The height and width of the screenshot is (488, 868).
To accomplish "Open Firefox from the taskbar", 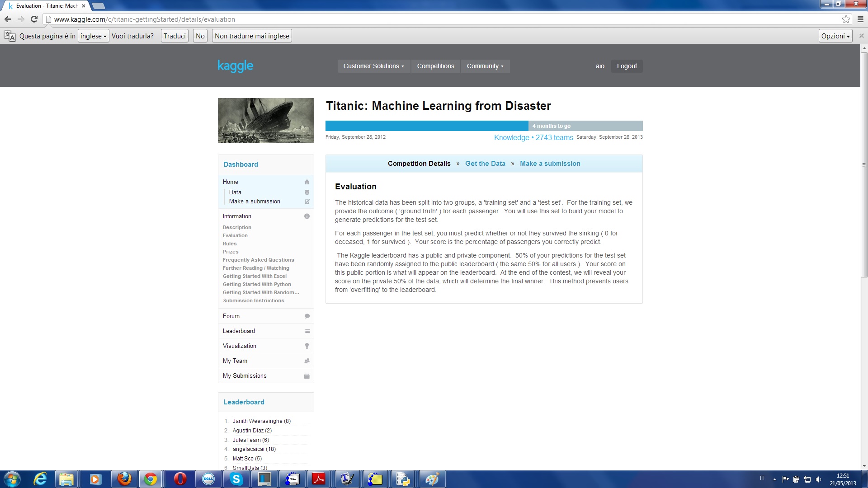I will [x=124, y=479].
